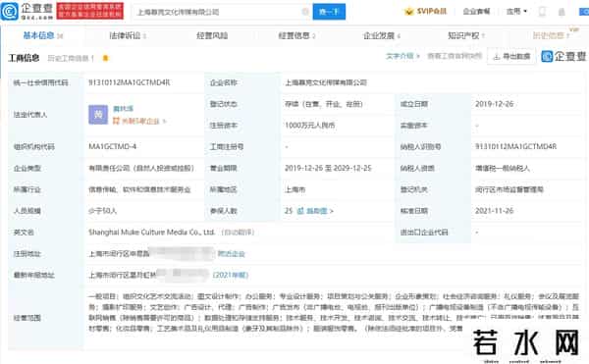Select the 核准日期 value 2021-11-26
This screenshot has width=589, height=364.
pyautogui.click(x=495, y=211)
